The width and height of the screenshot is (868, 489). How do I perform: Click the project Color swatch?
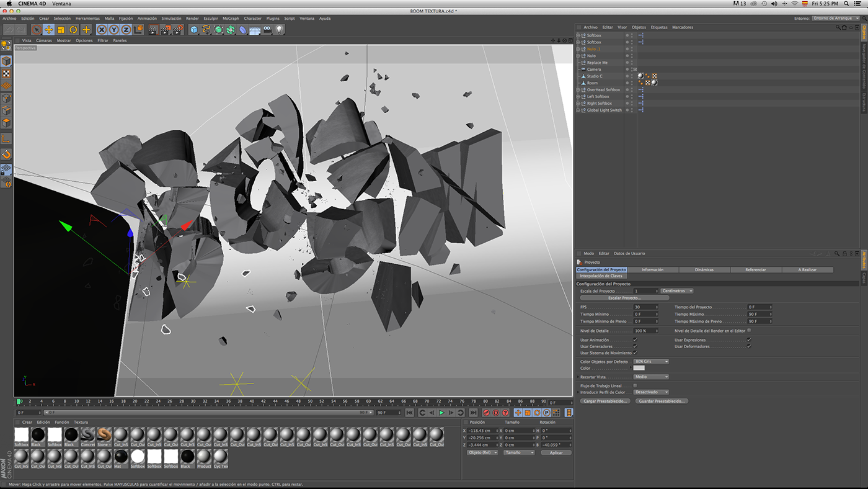639,368
